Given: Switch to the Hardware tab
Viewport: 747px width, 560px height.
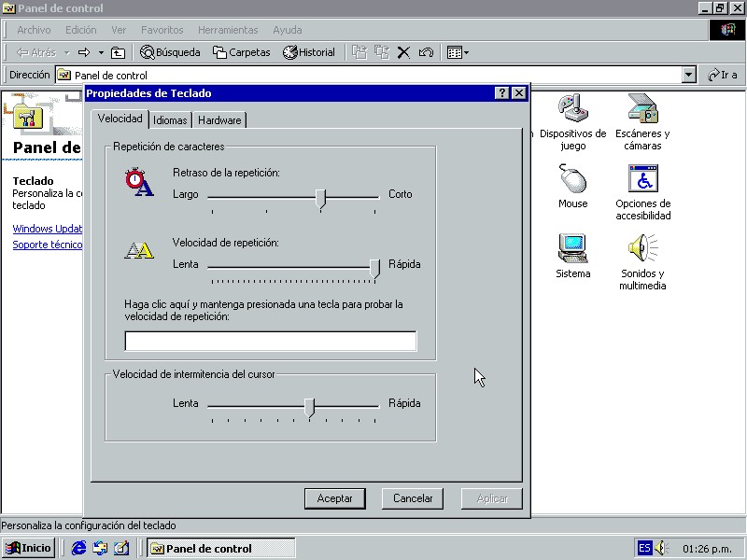Looking at the screenshot, I should [x=219, y=120].
